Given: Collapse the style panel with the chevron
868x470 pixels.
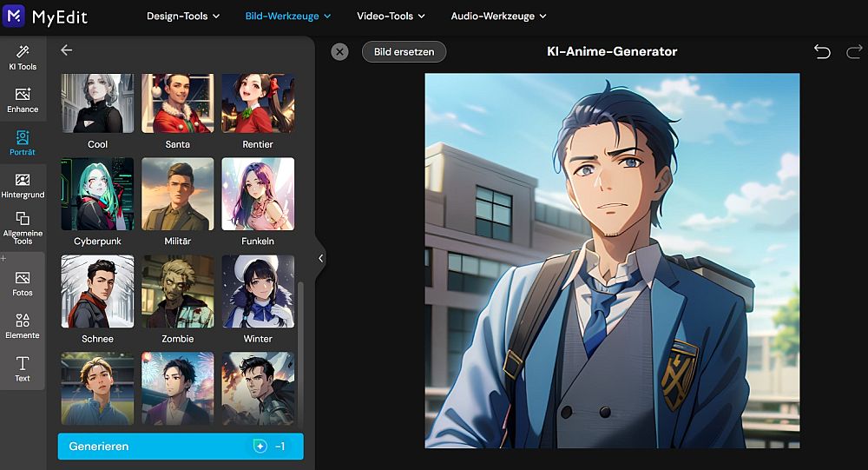Looking at the screenshot, I should (320, 258).
